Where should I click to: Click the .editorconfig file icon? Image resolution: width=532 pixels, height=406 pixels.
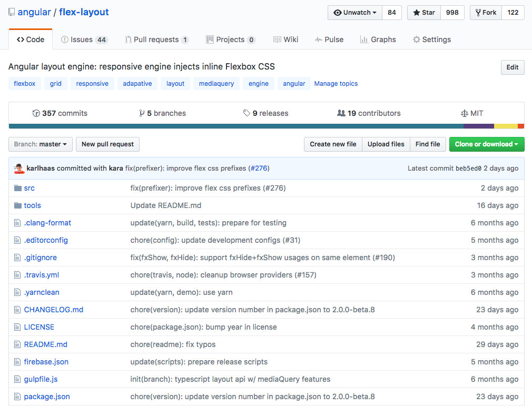[x=17, y=240]
